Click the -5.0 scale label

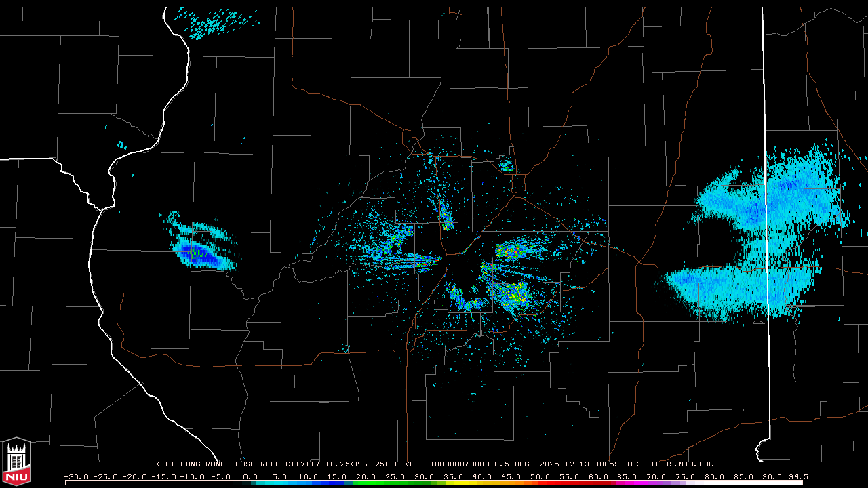pyautogui.click(x=220, y=476)
